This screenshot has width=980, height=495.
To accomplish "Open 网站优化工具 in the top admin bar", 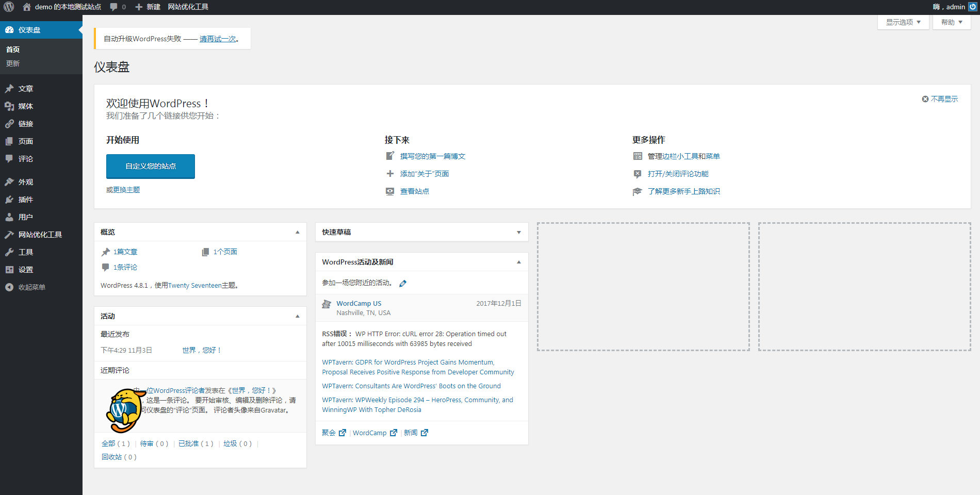I will [x=188, y=7].
